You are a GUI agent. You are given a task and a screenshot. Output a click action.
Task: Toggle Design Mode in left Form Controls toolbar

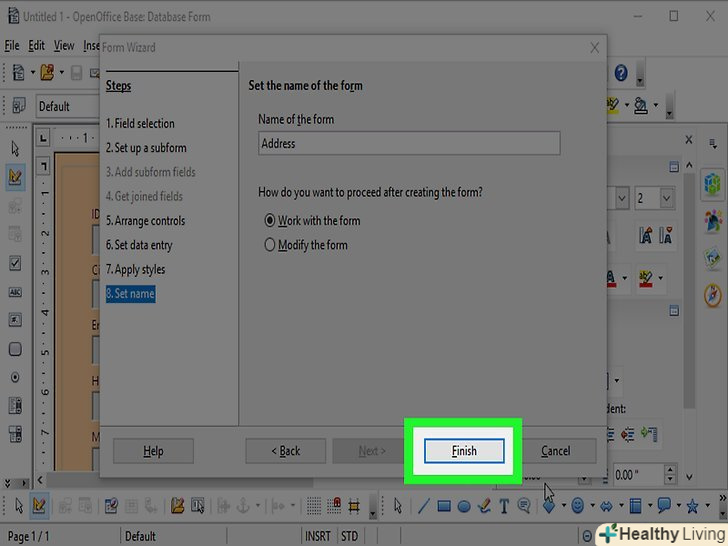15,177
